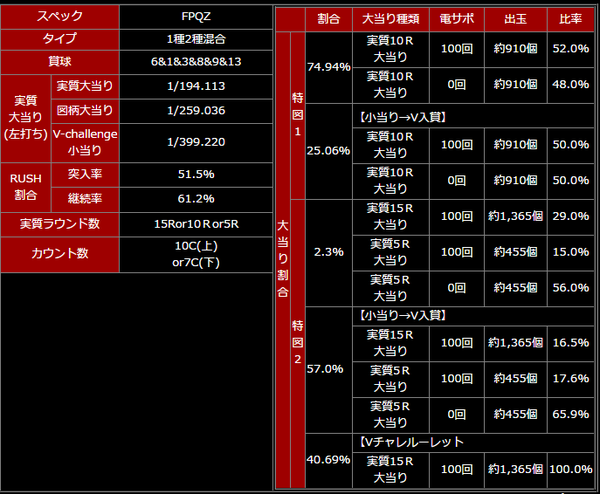Click the カウント数 label
The width and height of the screenshot is (600, 494).
tap(60, 254)
